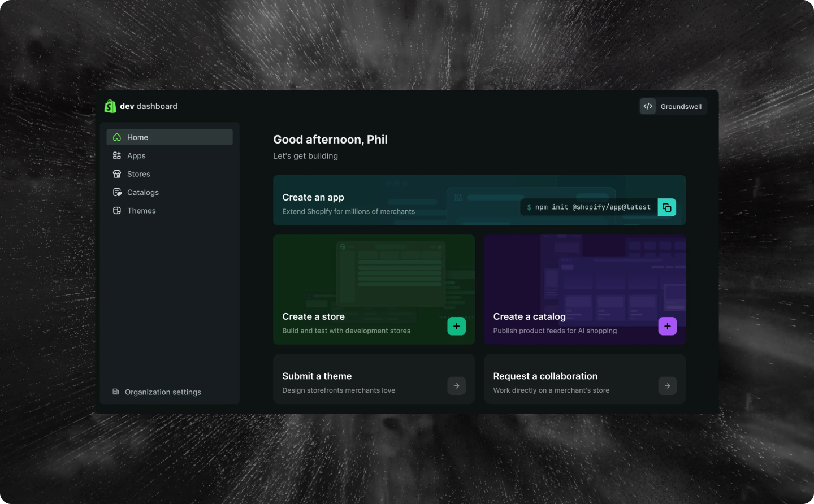Open the Groundswell organization switcher
The image size is (814, 504).
coord(673,106)
